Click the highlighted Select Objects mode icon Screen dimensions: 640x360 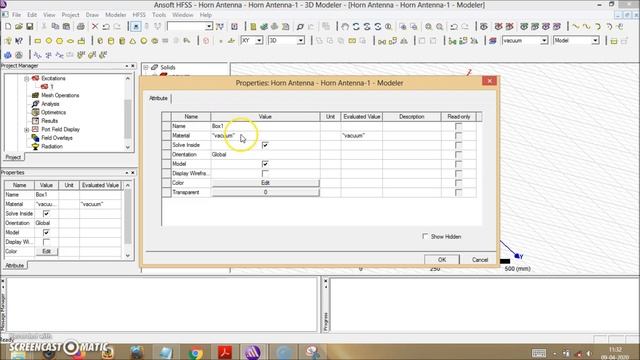pos(136,27)
